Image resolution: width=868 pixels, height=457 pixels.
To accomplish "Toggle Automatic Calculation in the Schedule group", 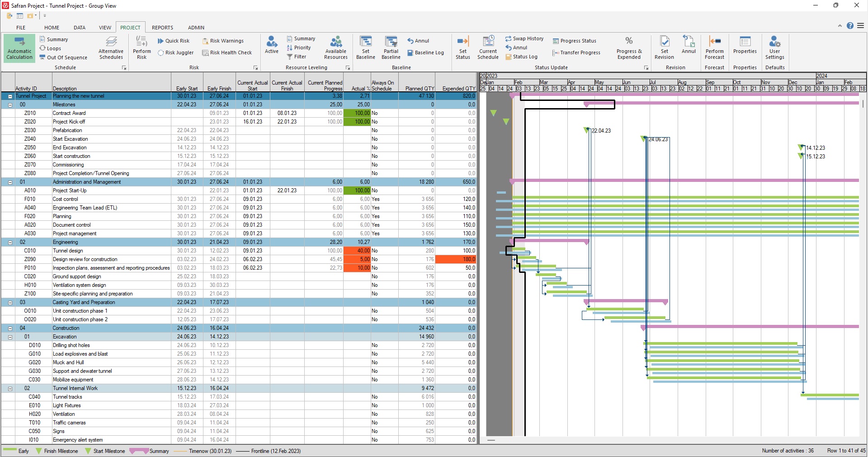I will coord(19,48).
